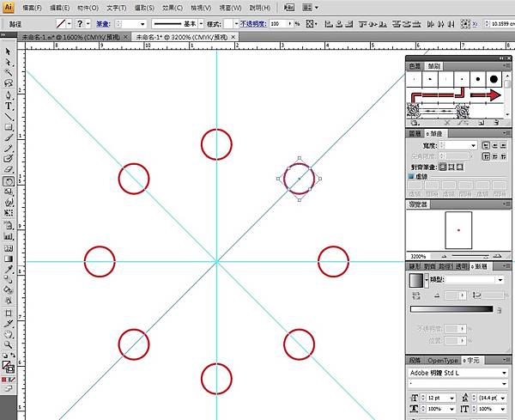Image resolution: width=515 pixels, height=420 pixels.
Task: Open the 效果(C) Effect menu
Action: point(173,8)
